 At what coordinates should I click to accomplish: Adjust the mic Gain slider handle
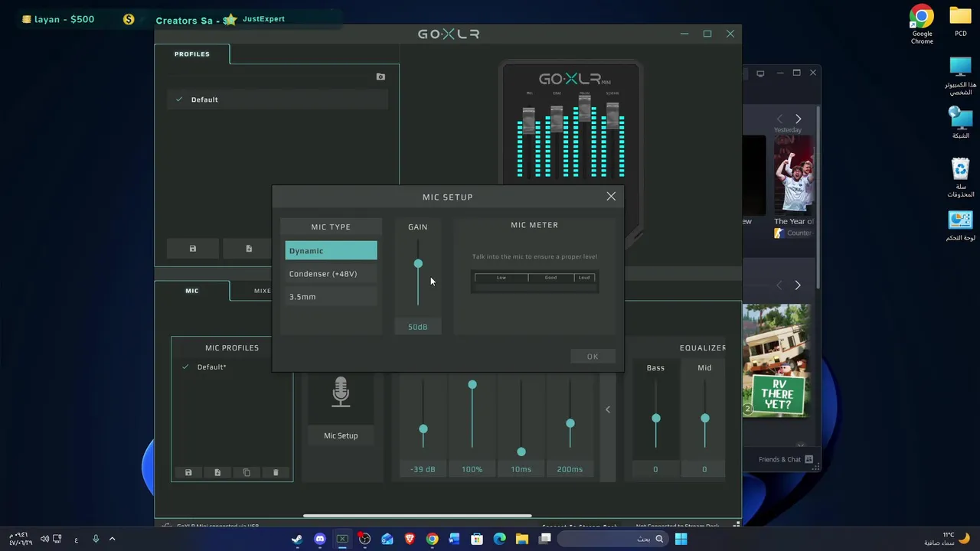tap(418, 264)
